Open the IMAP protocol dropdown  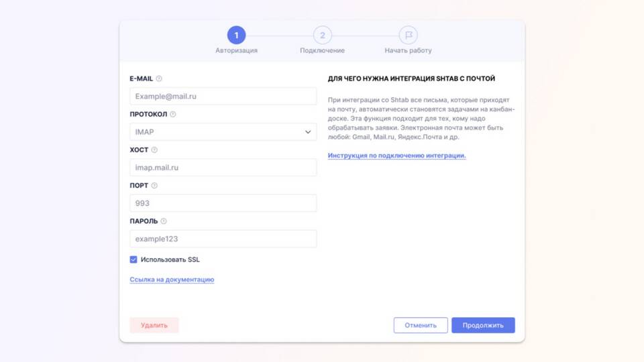223,132
